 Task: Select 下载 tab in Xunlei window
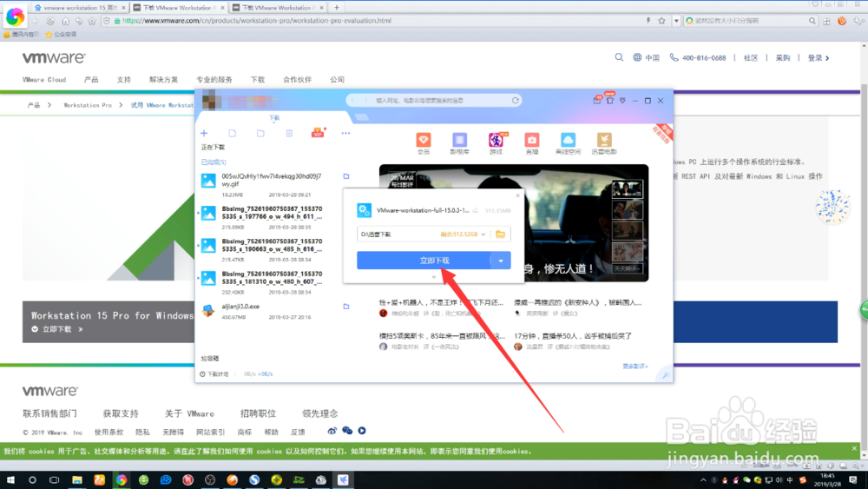point(274,118)
